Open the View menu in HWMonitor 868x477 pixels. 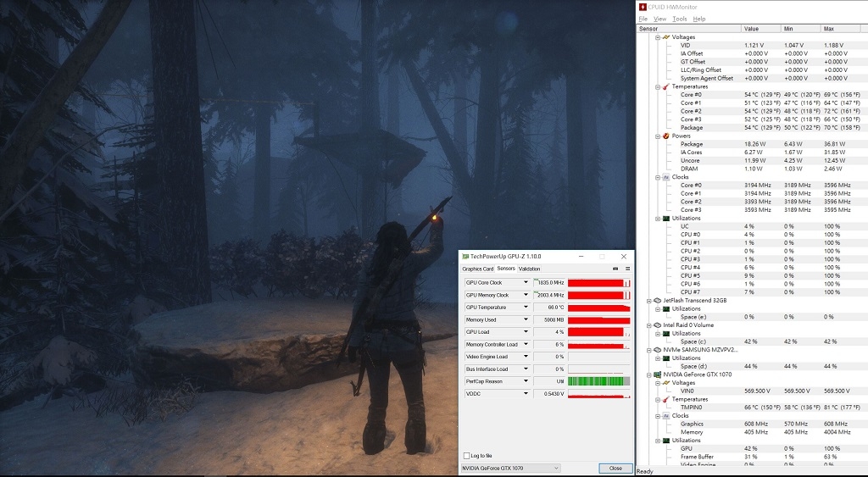pyautogui.click(x=659, y=19)
